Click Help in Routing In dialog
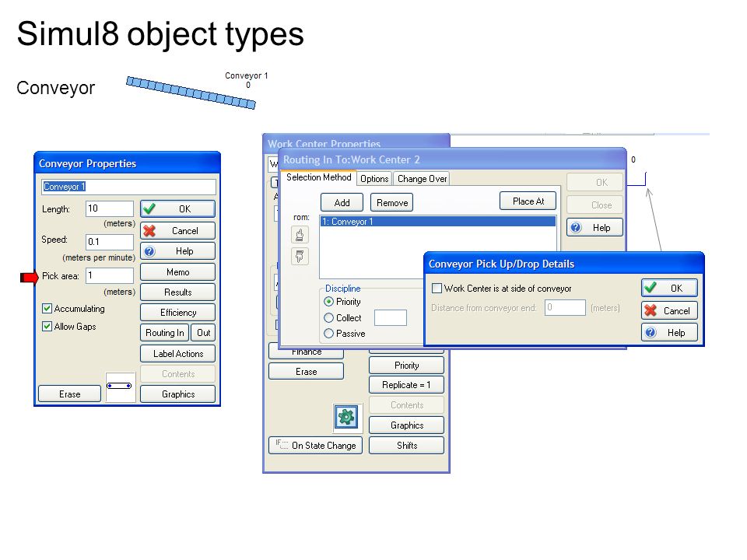Viewport: 747px width, 560px height. 595,228
